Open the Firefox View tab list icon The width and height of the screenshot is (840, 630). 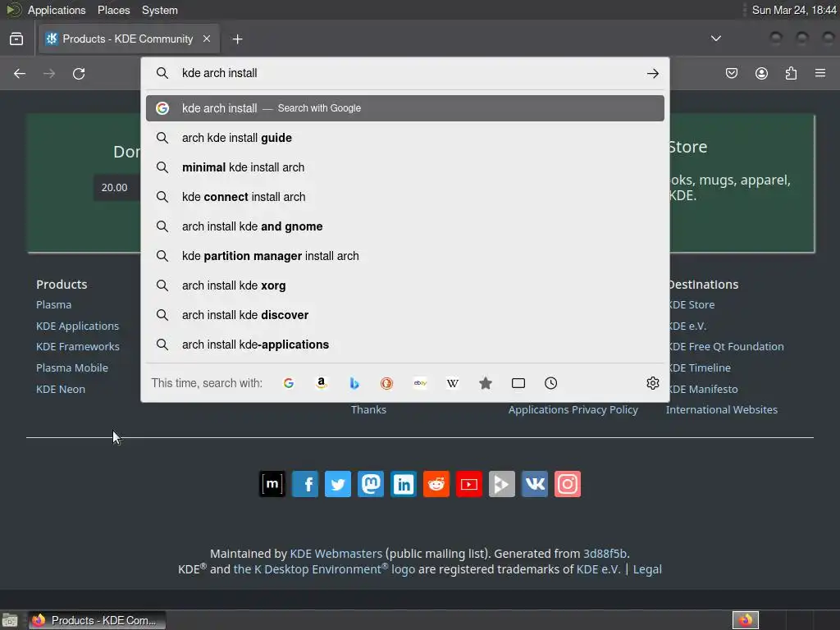[x=16, y=39]
